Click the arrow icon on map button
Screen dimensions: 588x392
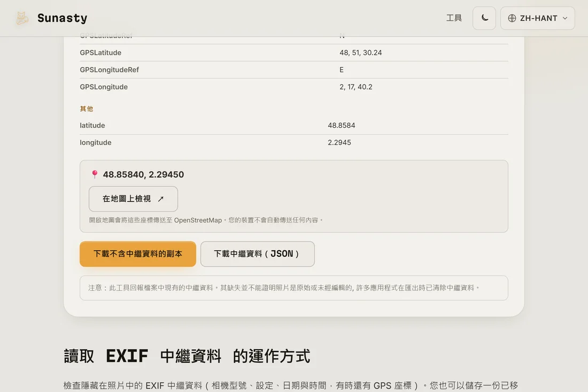pos(161,199)
